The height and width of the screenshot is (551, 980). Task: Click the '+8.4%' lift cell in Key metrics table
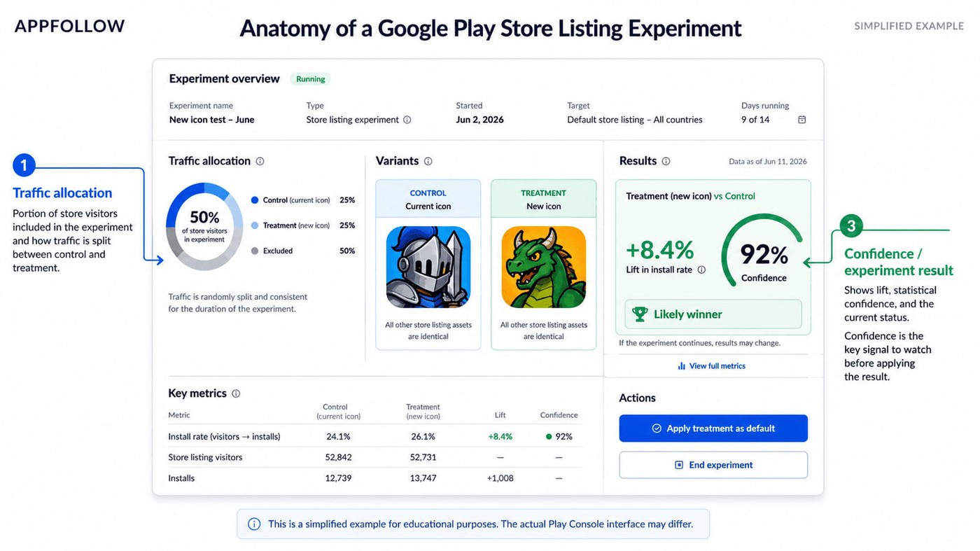tap(500, 437)
